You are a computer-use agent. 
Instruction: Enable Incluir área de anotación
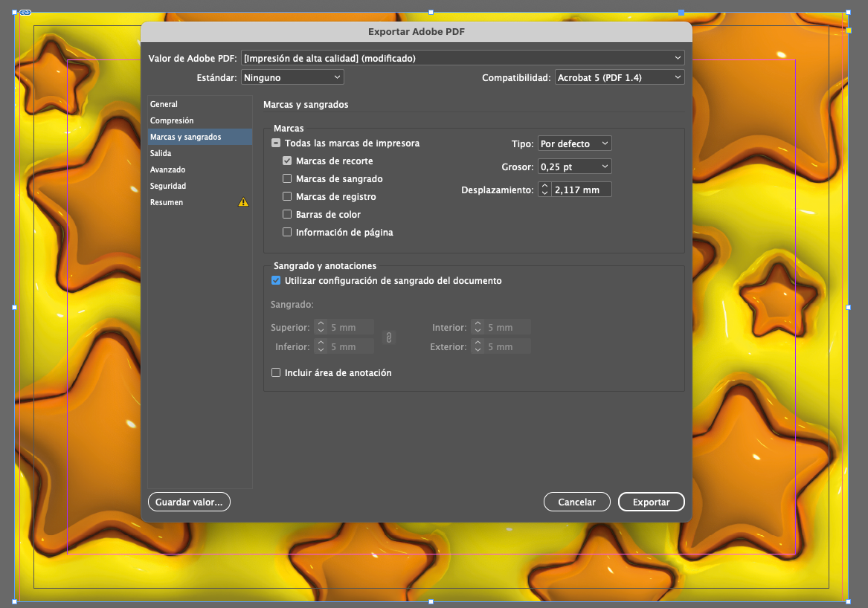tap(276, 372)
